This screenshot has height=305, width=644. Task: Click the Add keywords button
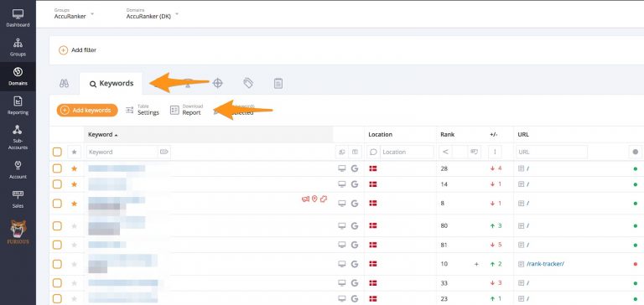(87, 110)
